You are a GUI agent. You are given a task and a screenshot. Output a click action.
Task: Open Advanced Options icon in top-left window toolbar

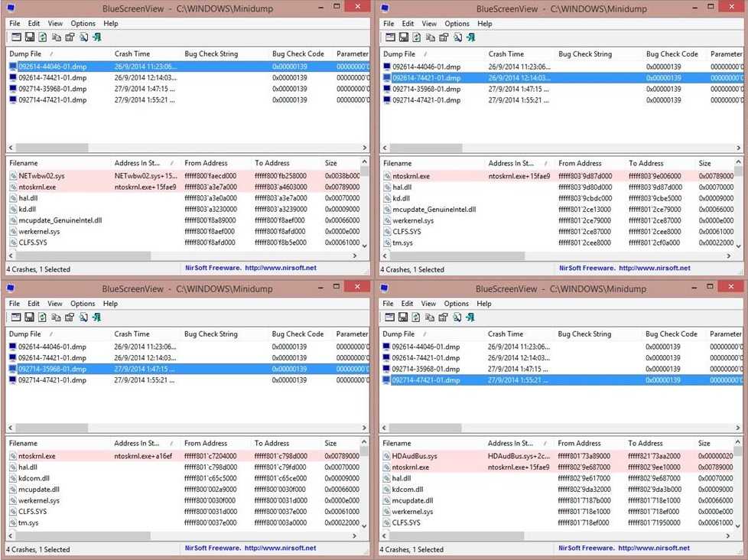15,37
